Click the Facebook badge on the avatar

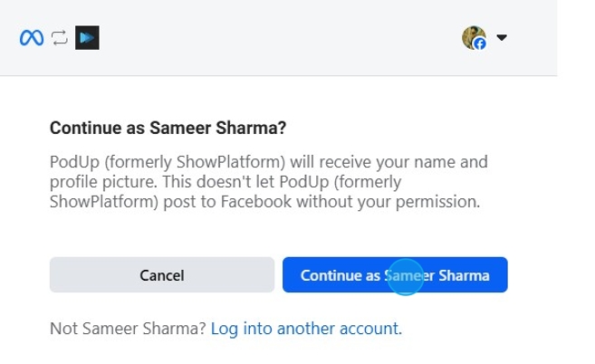(x=480, y=43)
